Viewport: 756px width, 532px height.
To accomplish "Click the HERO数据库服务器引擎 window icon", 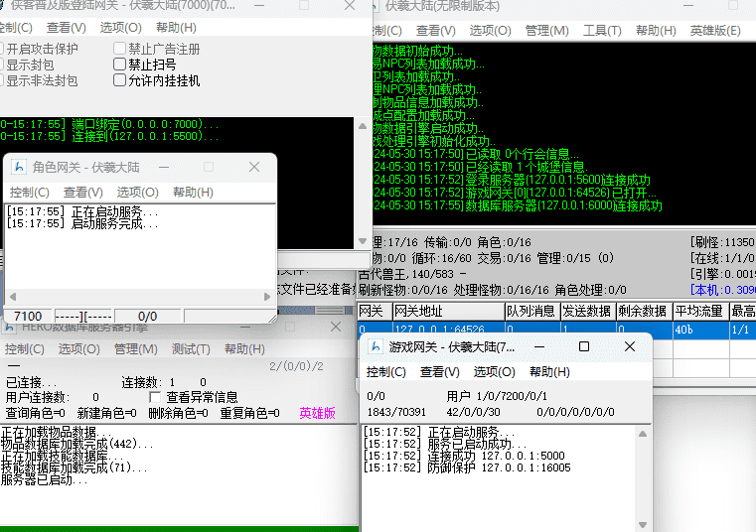I will (x=9, y=328).
